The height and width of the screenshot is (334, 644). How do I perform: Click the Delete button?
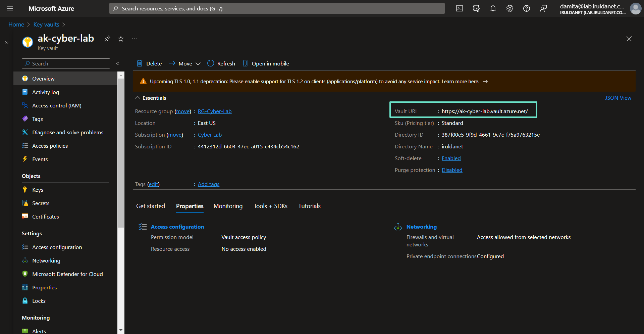pos(149,63)
